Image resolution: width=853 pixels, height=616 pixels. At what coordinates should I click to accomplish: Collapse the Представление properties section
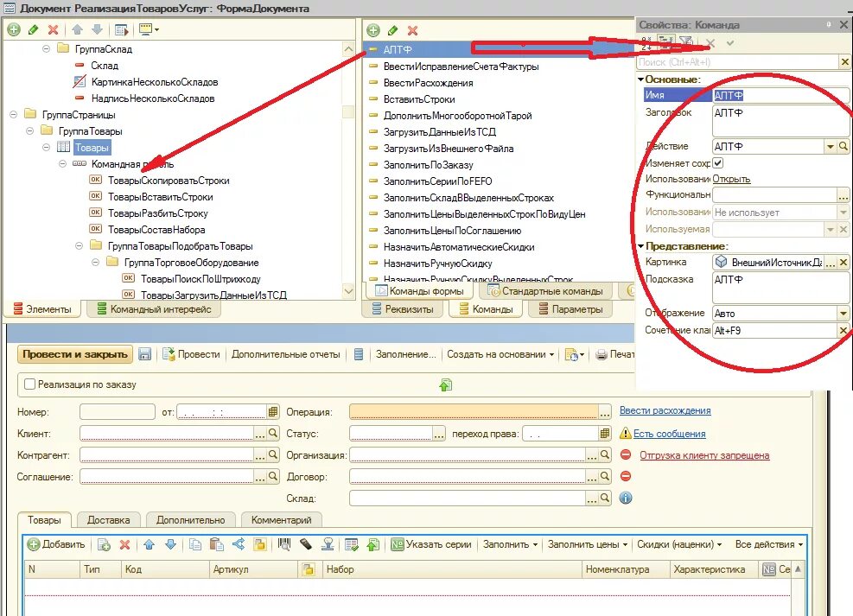click(x=641, y=246)
